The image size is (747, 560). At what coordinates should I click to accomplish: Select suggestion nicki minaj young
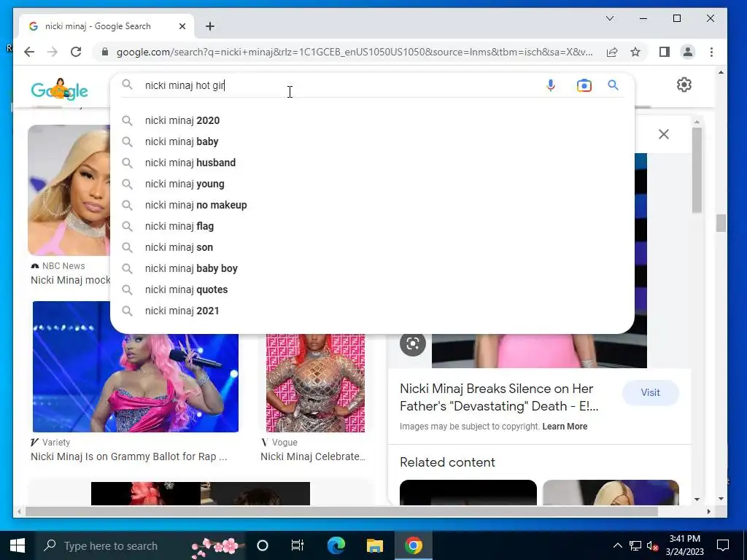[373, 184]
